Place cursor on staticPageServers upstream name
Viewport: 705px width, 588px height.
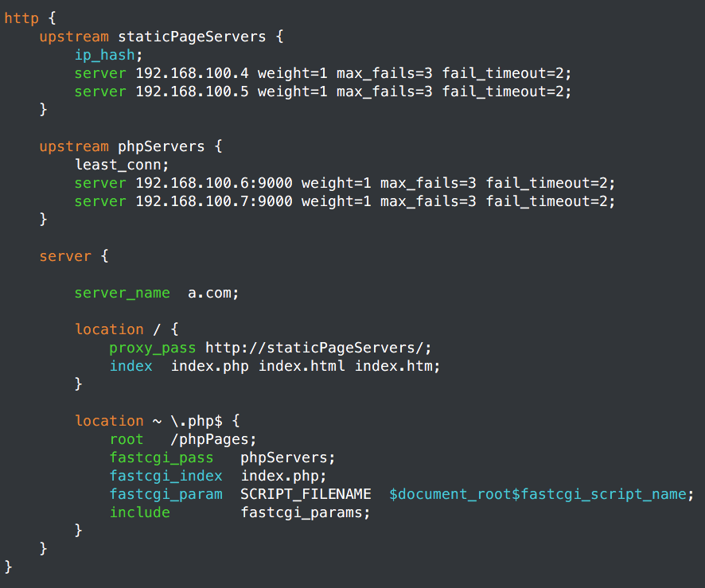(192, 37)
